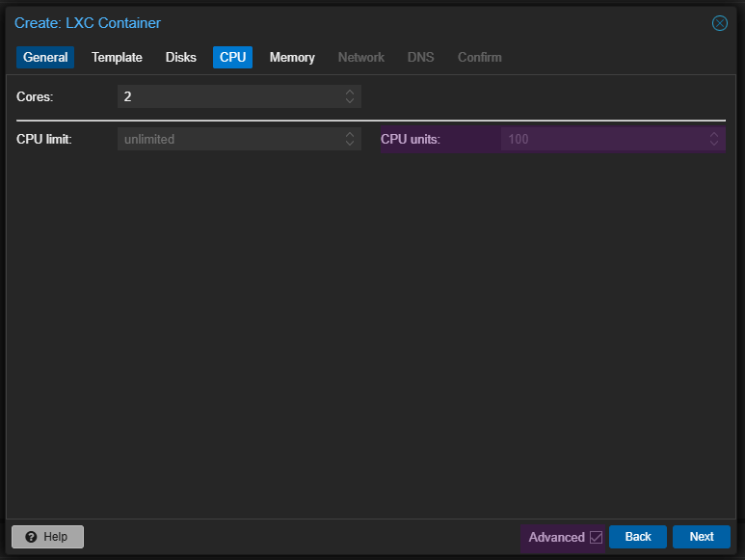Raise CPU limit using up arrow
Image resolution: width=745 pixels, height=560 pixels.
(350, 134)
